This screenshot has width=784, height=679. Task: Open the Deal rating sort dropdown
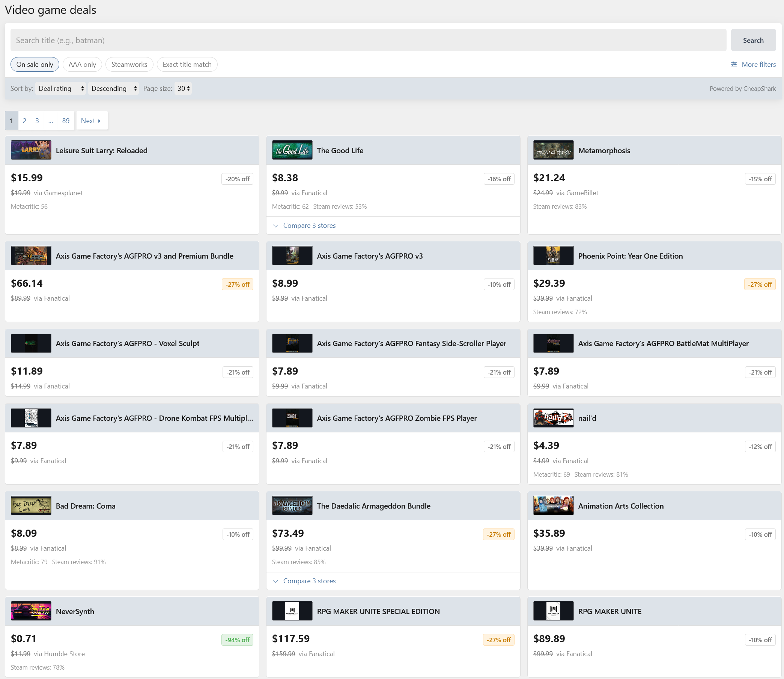click(61, 88)
